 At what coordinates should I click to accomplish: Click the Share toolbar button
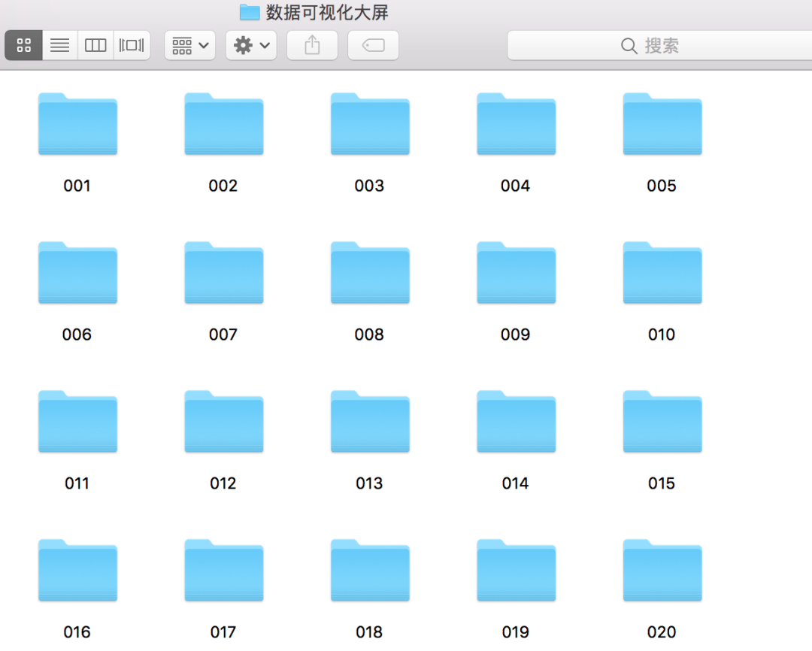click(312, 46)
